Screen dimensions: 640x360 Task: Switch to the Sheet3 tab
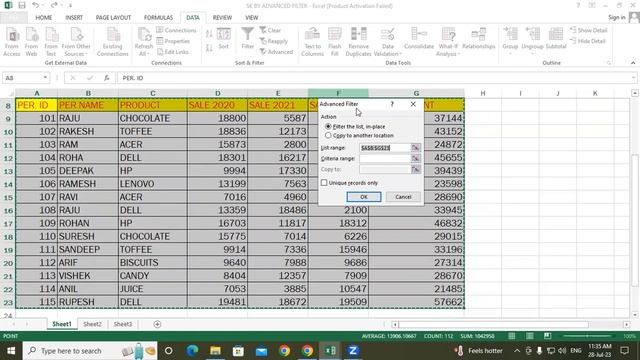point(122,324)
